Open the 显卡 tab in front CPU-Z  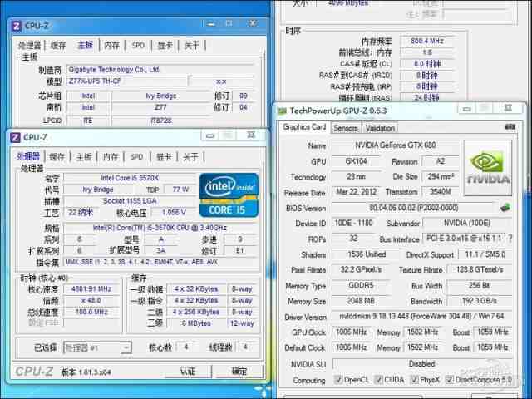pos(164,157)
